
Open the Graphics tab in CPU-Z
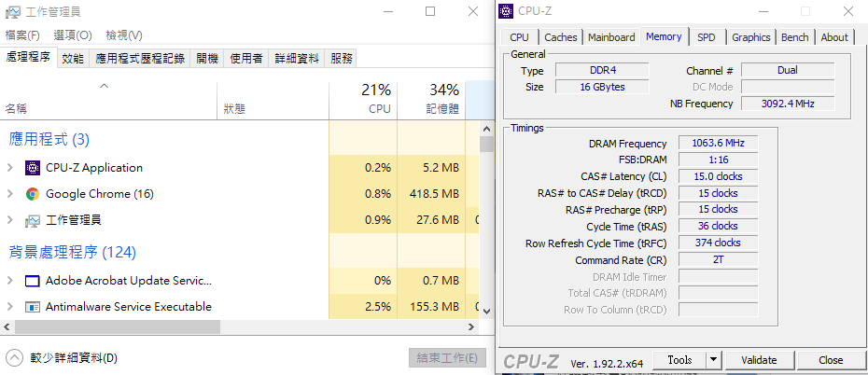(751, 37)
